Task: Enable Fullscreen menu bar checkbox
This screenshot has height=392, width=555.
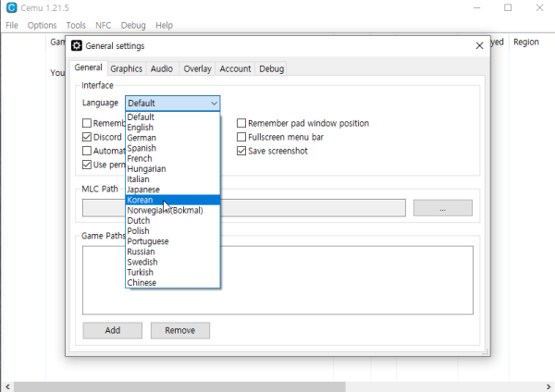Action: pos(241,137)
